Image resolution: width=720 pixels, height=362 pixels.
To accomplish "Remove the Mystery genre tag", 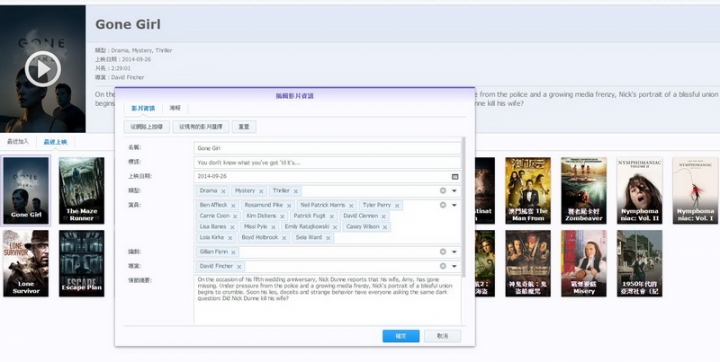I will (x=261, y=191).
